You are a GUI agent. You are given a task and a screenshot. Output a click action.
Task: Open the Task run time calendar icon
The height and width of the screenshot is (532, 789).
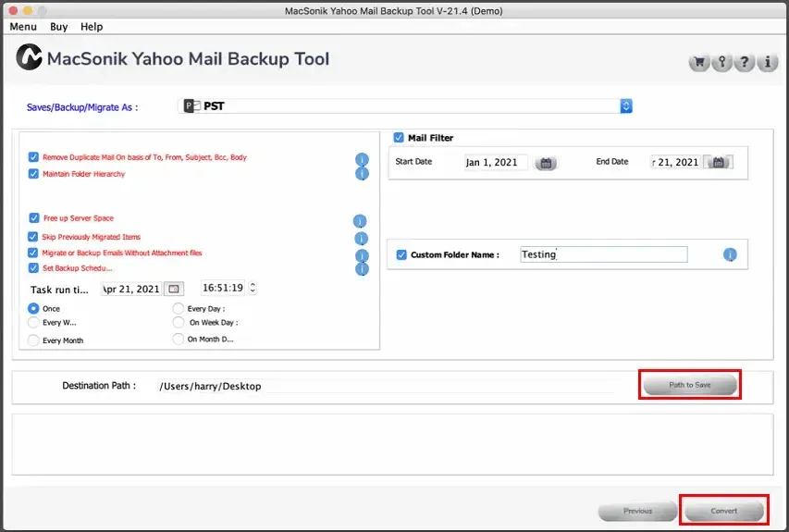[x=174, y=289]
